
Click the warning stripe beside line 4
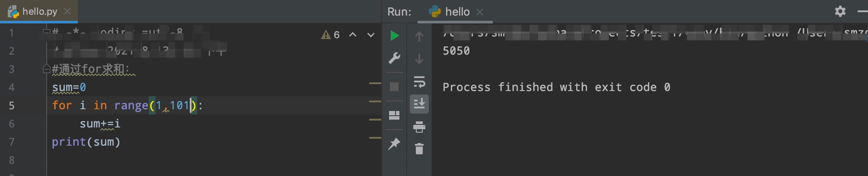[375, 83]
